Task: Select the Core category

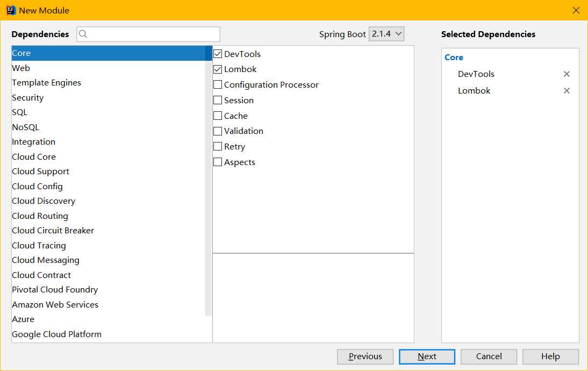Action: click(109, 53)
